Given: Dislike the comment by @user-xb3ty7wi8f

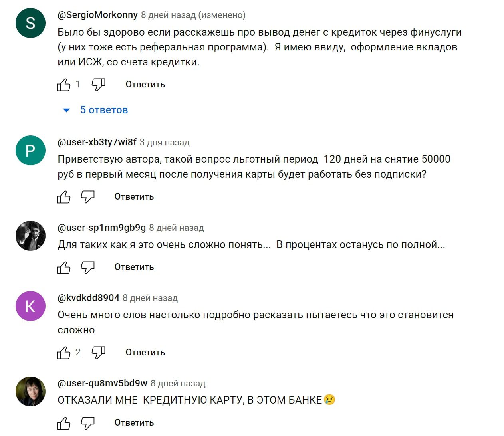Looking at the screenshot, I should tap(87, 197).
